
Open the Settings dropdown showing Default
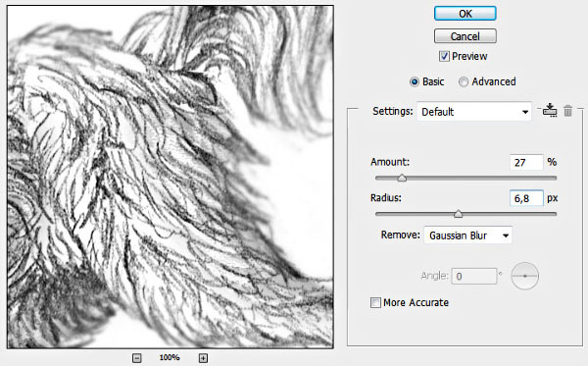tap(474, 112)
